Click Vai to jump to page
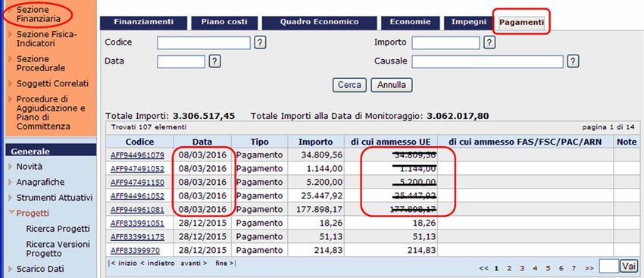Image resolution: width=644 pixels, height=278 pixels. pyautogui.click(x=629, y=267)
